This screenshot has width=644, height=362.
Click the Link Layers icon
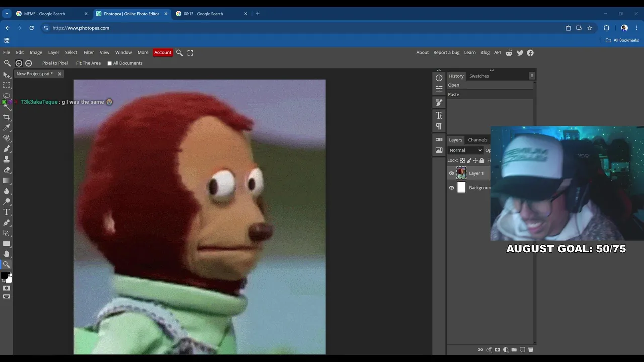coord(480,350)
